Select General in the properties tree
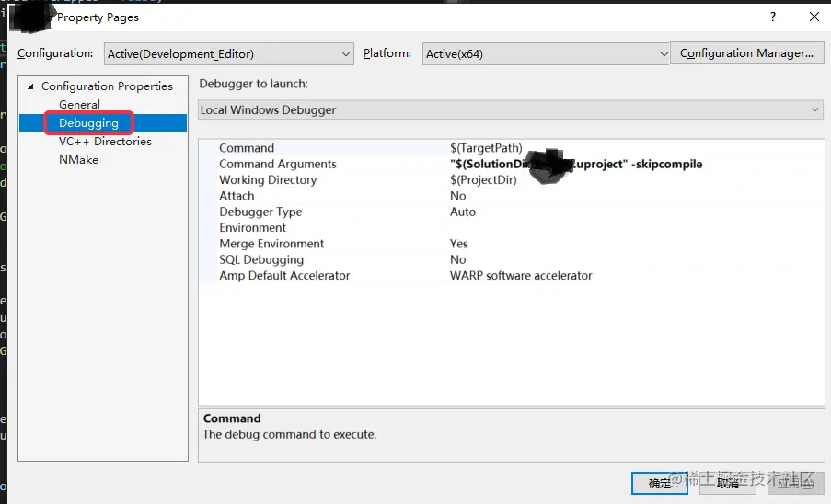 click(x=79, y=104)
